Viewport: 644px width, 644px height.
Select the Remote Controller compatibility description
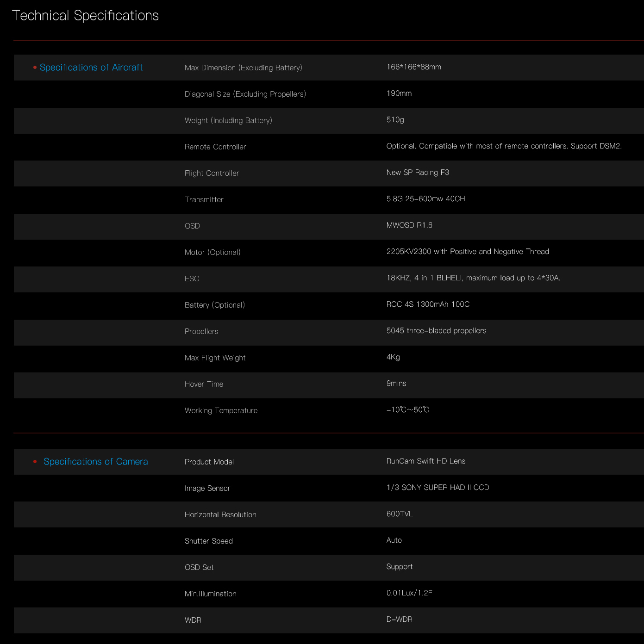tap(504, 146)
